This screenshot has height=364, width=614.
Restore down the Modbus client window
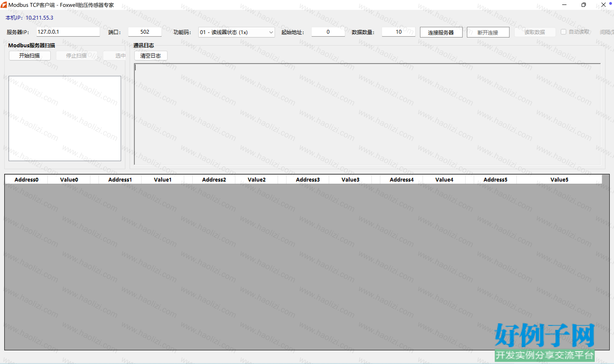[x=584, y=5]
